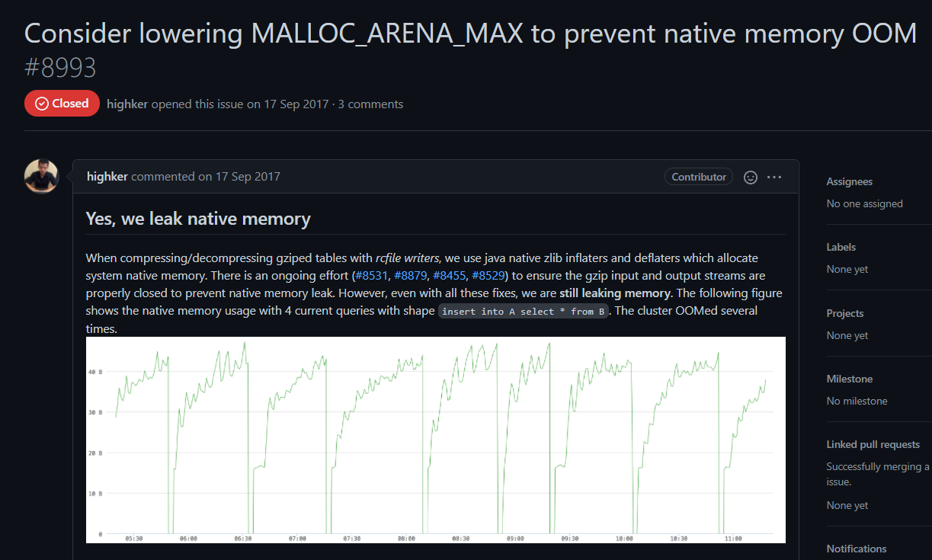Click the Contributor badge
This screenshot has height=560, width=932.
click(698, 176)
